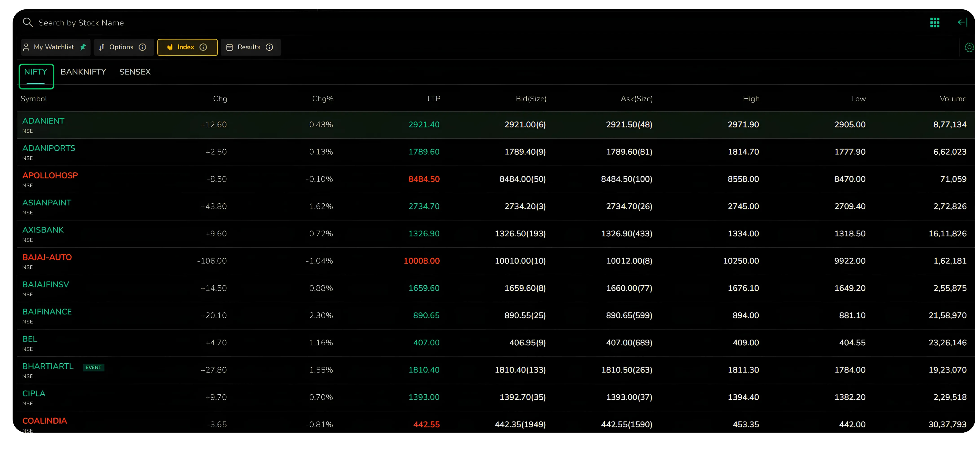The width and height of the screenshot is (980, 449).
Task: Sort by the Volume column header
Action: (x=953, y=99)
